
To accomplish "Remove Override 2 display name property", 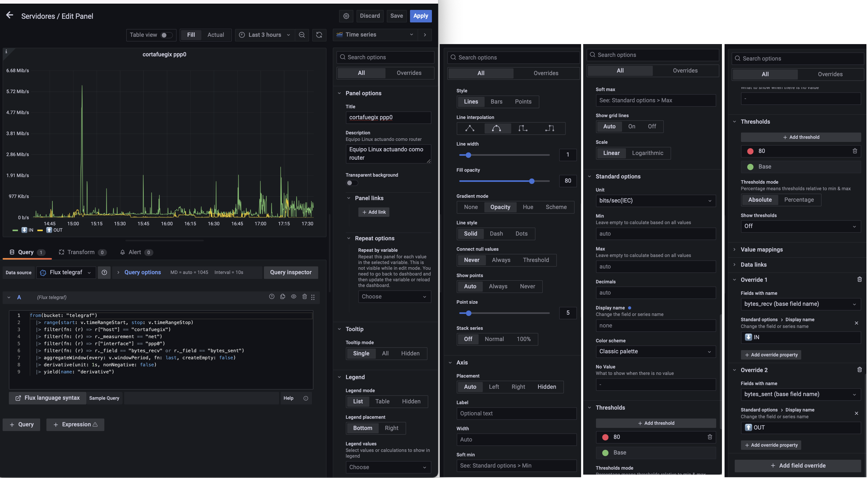I will [x=857, y=413].
